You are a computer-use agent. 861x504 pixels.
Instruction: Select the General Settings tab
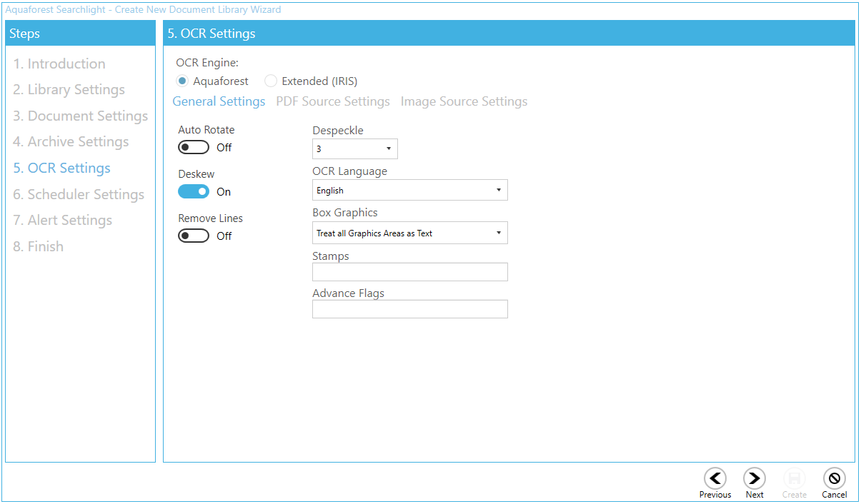tap(219, 101)
